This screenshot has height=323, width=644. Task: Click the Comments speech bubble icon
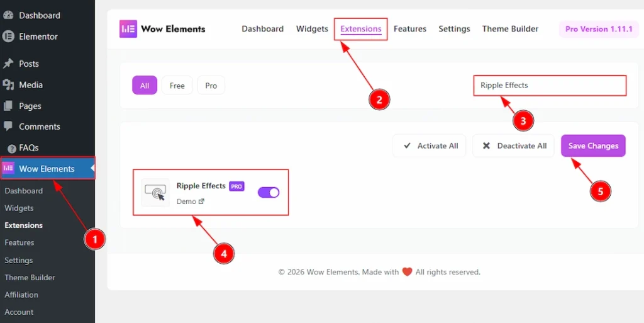[8, 126]
